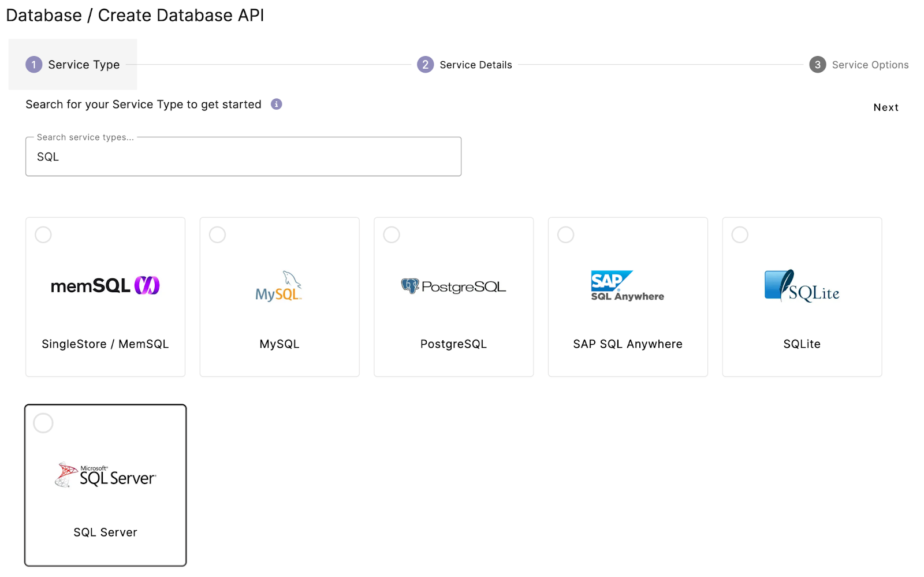Select the MySQL radio button

(217, 234)
